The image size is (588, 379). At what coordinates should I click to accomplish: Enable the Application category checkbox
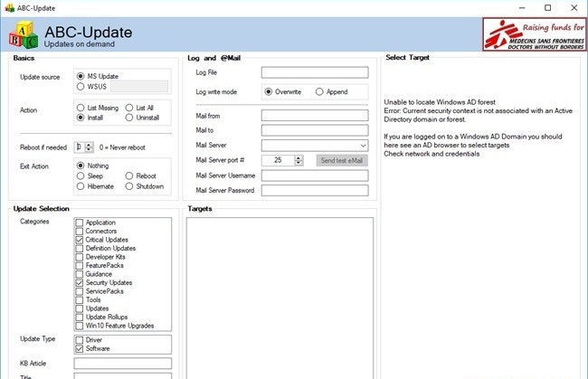pos(80,222)
